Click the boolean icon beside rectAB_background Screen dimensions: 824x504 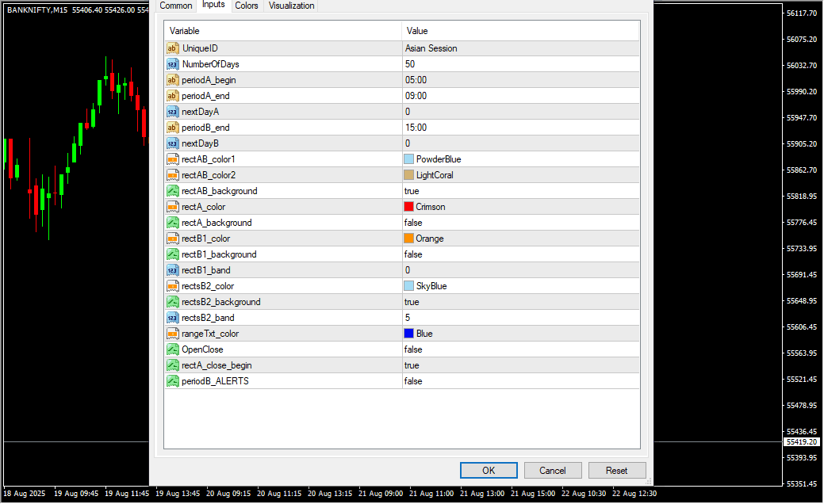[x=172, y=191]
